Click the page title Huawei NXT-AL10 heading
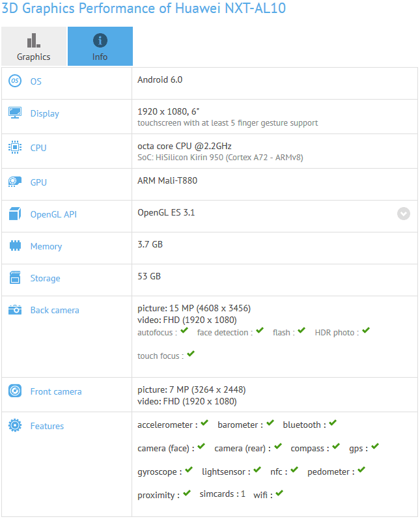 point(143,8)
